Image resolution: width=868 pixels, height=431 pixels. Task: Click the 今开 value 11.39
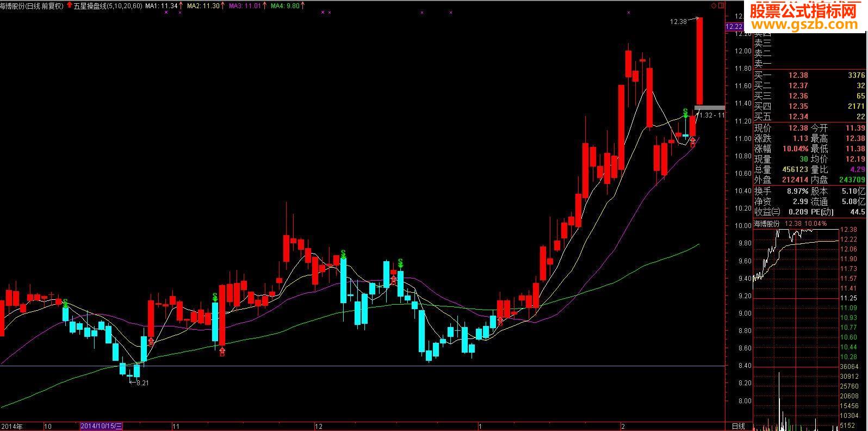[855, 128]
